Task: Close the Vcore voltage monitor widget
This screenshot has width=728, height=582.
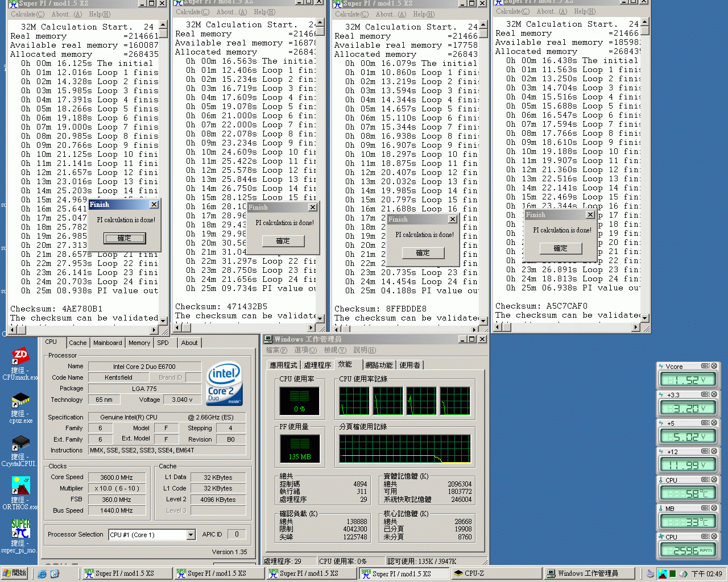Action: 714,366
